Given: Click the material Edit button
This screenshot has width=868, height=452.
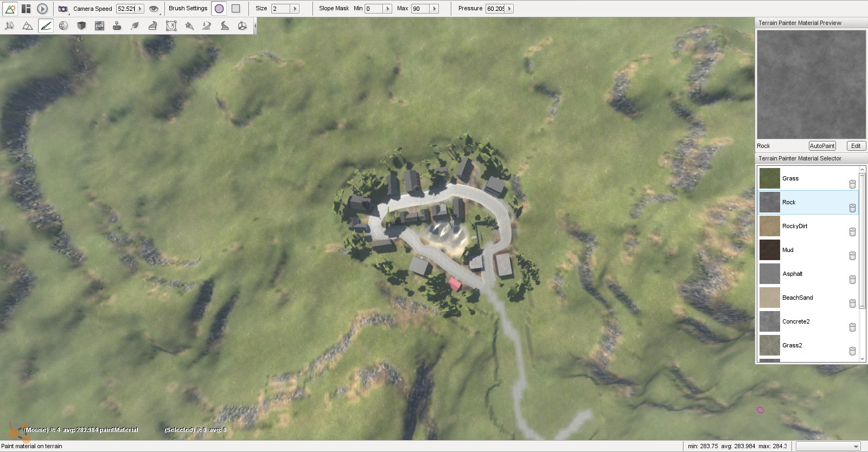Looking at the screenshot, I should (x=856, y=146).
